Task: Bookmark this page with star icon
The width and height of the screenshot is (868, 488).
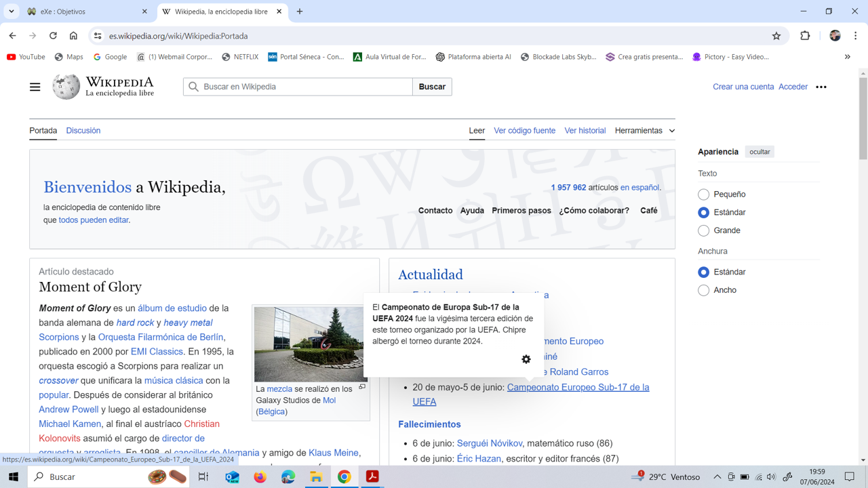Action: [776, 36]
